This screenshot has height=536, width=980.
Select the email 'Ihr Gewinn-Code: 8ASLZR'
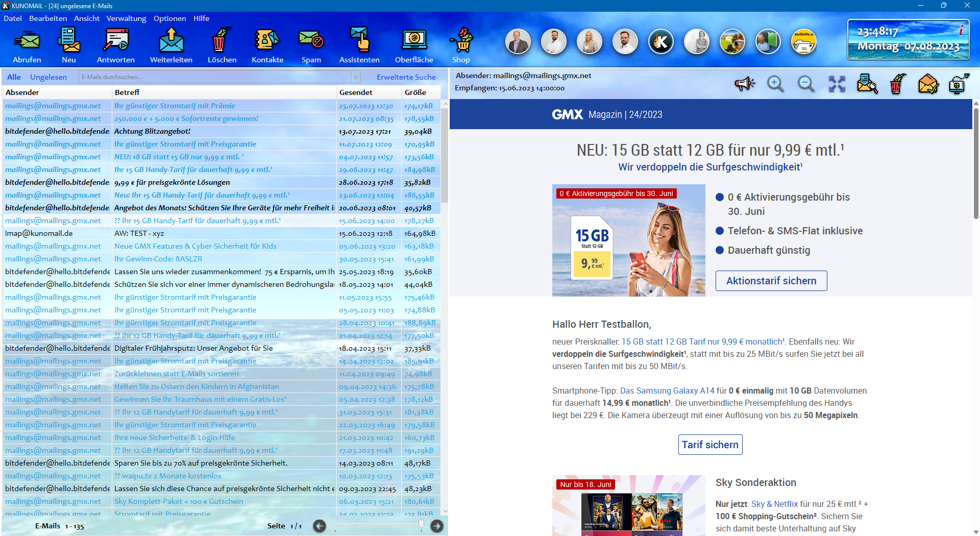coord(222,259)
